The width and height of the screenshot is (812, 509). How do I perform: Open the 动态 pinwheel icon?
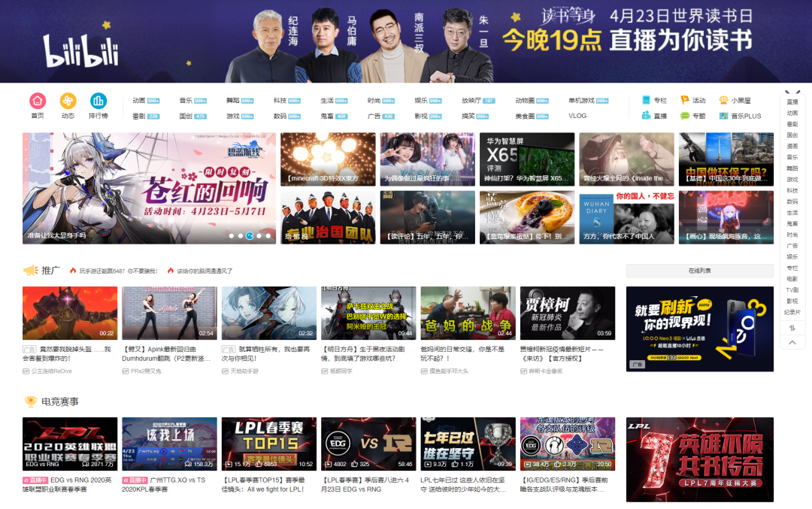coord(68,101)
